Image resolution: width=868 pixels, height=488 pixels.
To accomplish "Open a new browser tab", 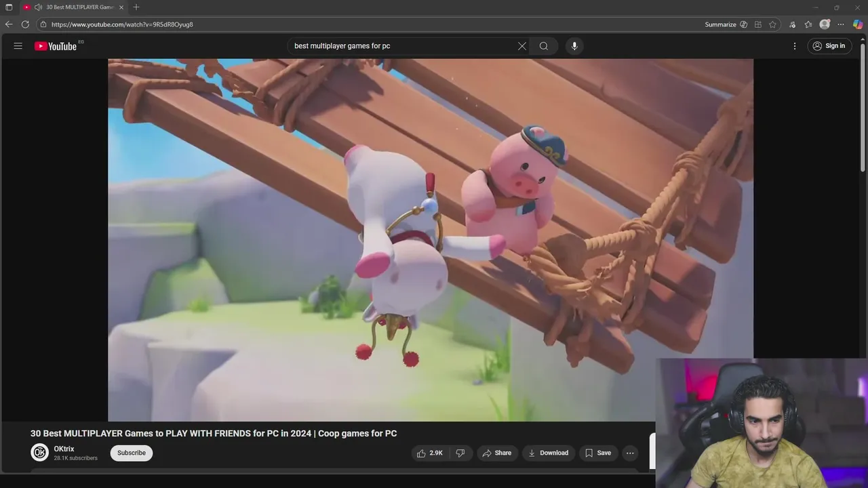I will tap(136, 7).
